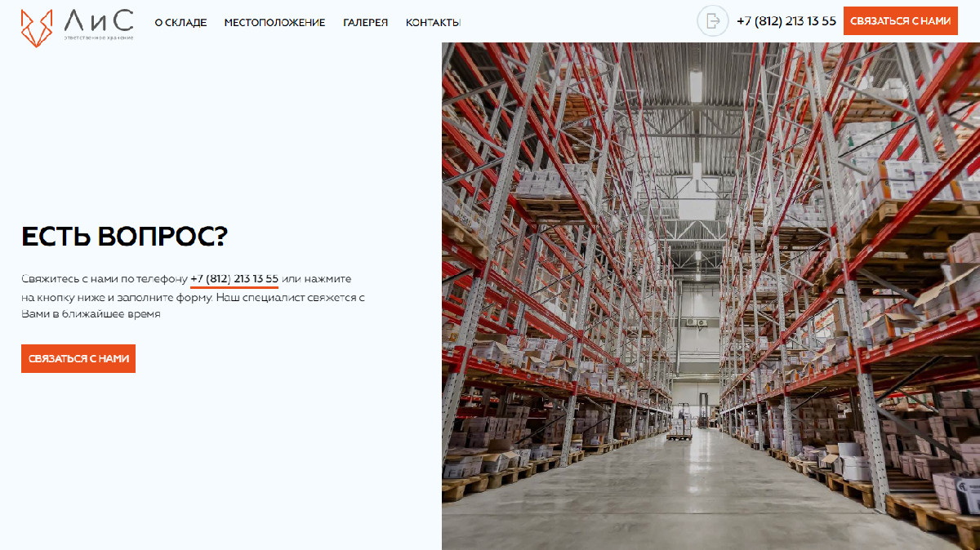Click the ответственное хранение tagline under logo
This screenshot has height=550, width=980.
[99, 38]
